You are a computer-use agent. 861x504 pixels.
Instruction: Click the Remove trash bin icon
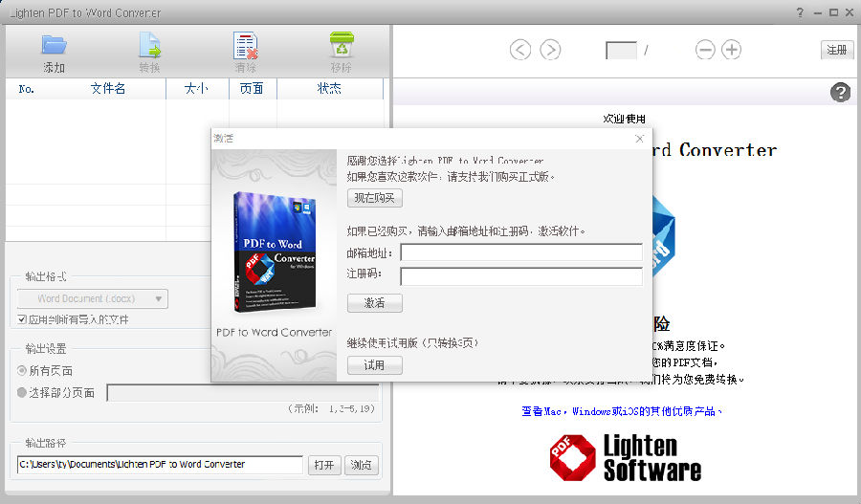coord(342,46)
